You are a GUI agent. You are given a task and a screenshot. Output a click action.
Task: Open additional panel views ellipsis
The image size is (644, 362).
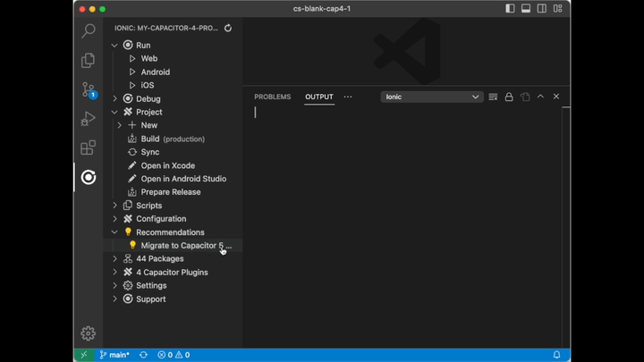point(348,97)
